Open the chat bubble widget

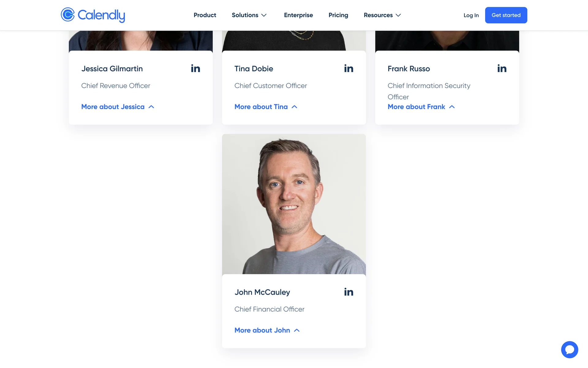pyautogui.click(x=569, y=349)
